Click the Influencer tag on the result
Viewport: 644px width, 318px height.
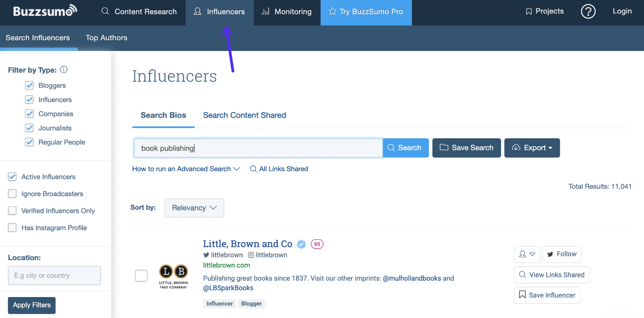tap(219, 304)
